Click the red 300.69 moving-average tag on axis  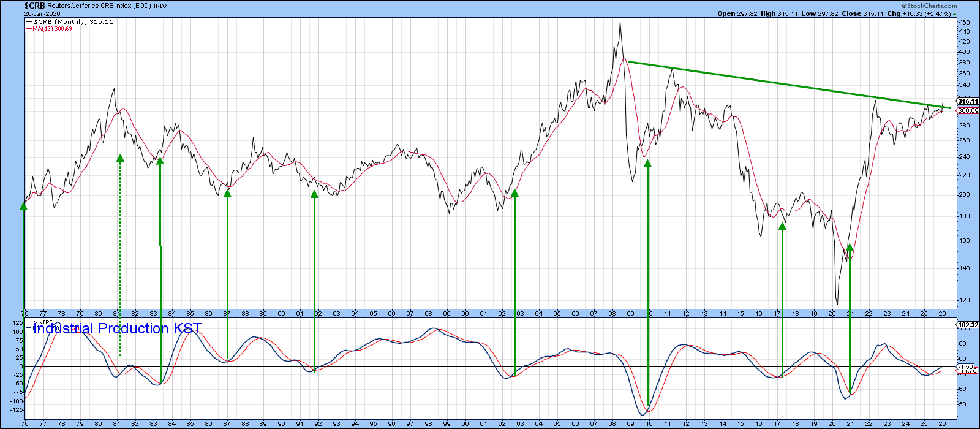968,111
